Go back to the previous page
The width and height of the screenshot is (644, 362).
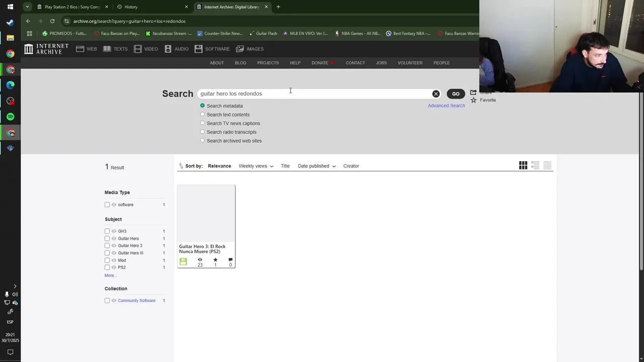coord(28,21)
